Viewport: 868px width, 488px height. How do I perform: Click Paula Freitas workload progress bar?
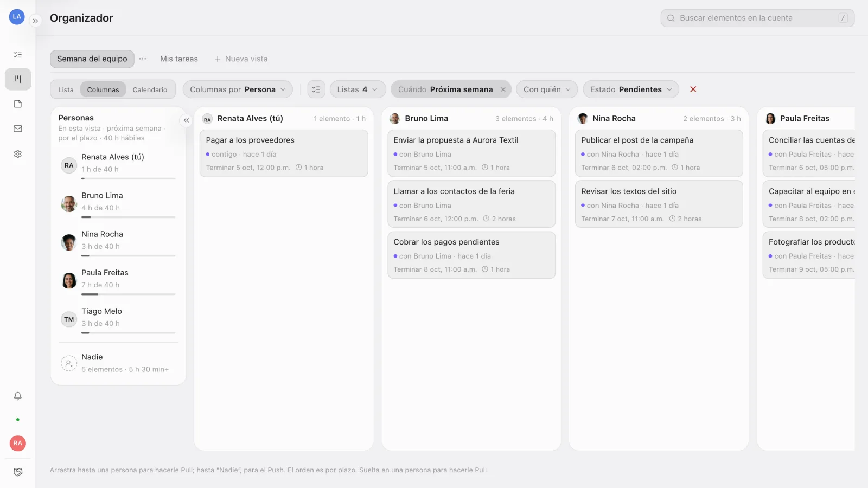click(x=129, y=294)
